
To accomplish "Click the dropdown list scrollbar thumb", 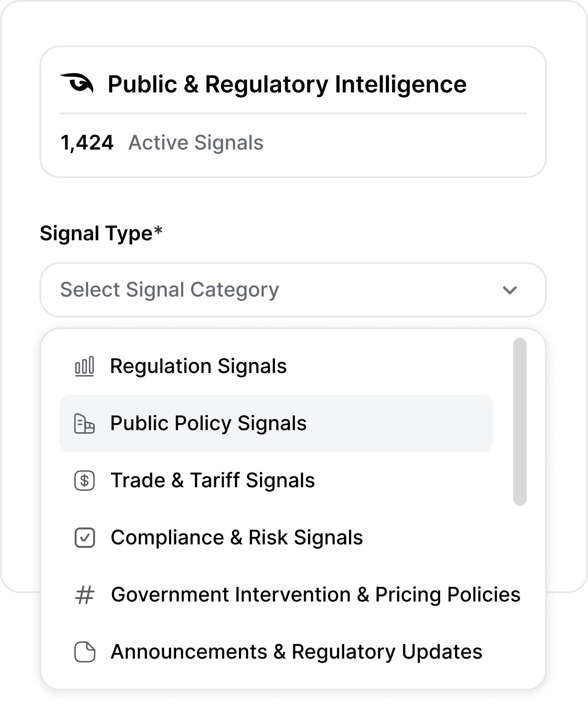I will point(520,422).
